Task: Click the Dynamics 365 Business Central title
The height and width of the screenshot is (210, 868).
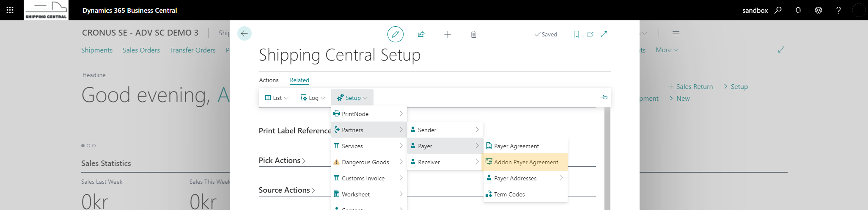Action: click(x=129, y=10)
